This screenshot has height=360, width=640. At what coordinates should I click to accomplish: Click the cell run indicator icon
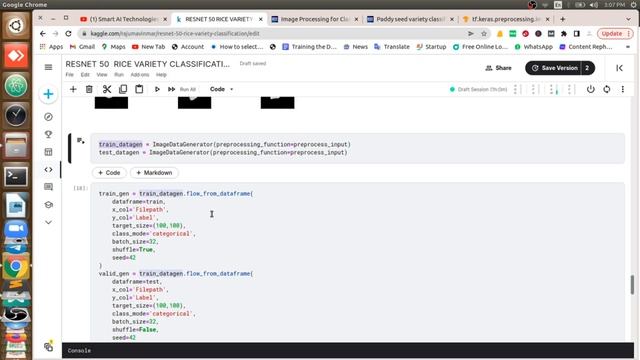click(81, 141)
